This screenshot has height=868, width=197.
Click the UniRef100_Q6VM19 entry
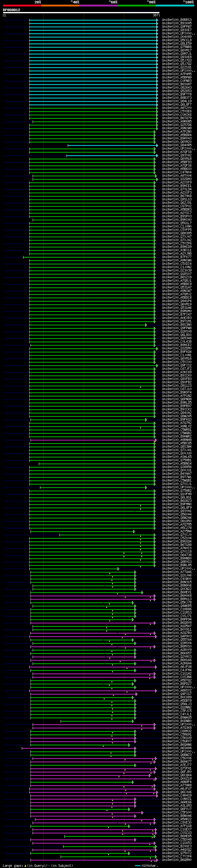click(177, 304)
